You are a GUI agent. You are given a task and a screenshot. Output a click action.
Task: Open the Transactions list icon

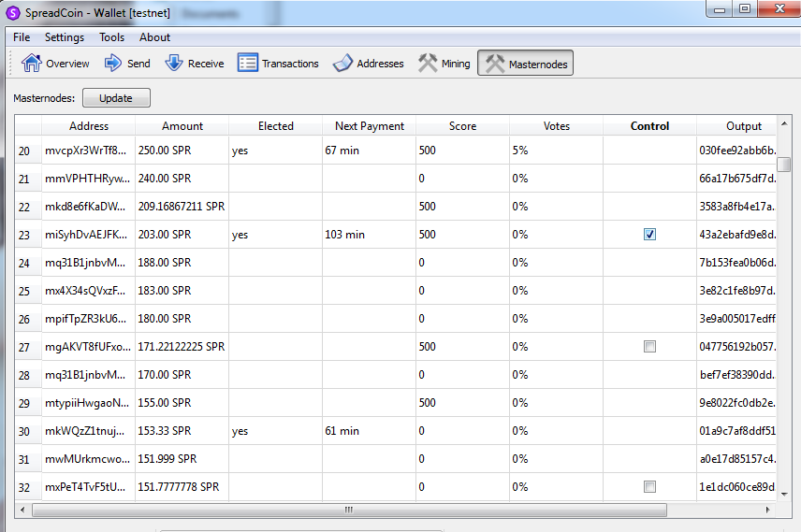(248, 64)
